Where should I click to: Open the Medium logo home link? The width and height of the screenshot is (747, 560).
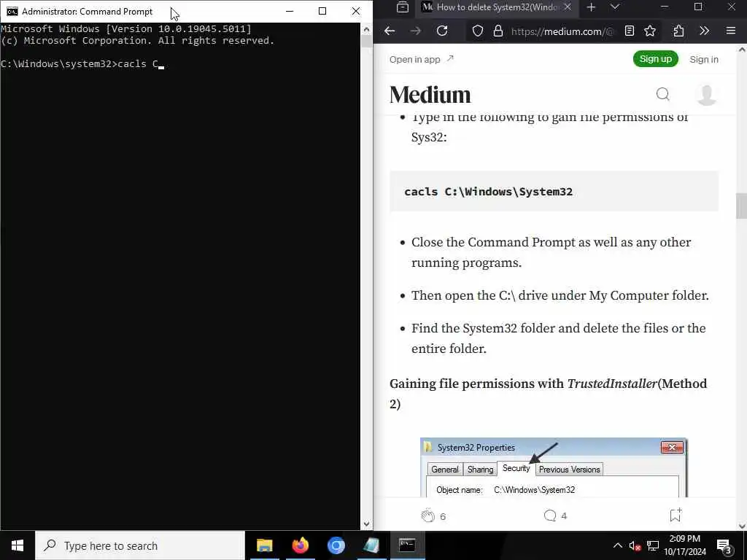[x=430, y=94]
